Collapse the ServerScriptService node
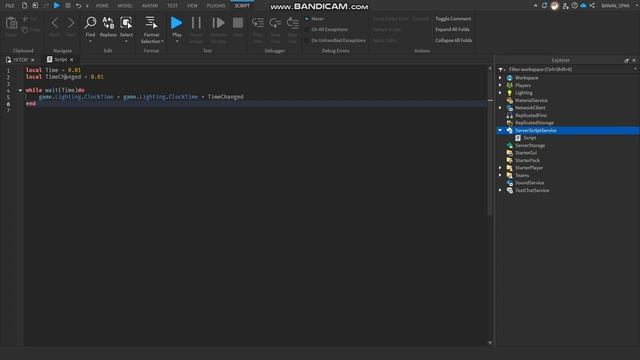 click(500, 130)
